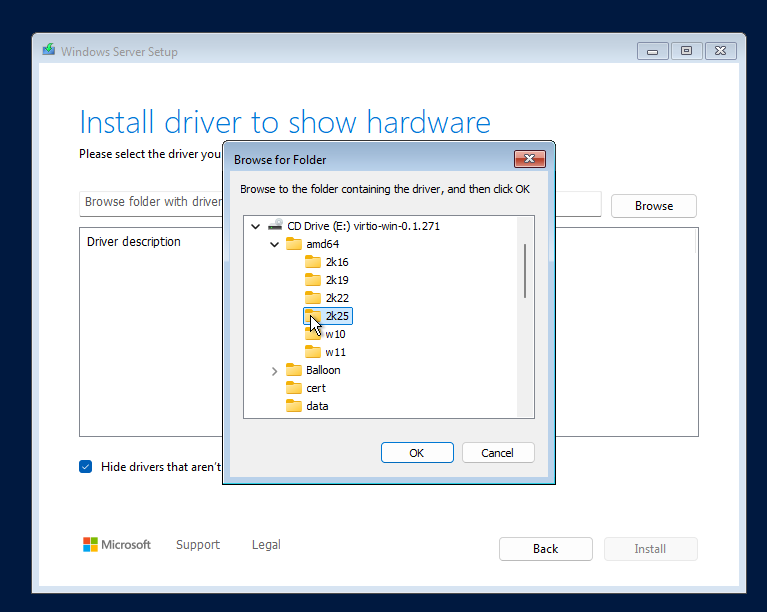This screenshot has height=612, width=767.
Task: Click the w11 folder icon
Action: click(313, 352)
